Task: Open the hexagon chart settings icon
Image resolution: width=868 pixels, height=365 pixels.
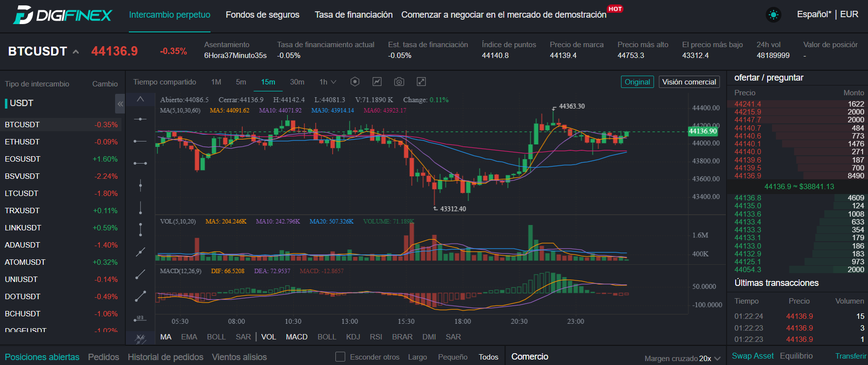Action: point(355,82)
